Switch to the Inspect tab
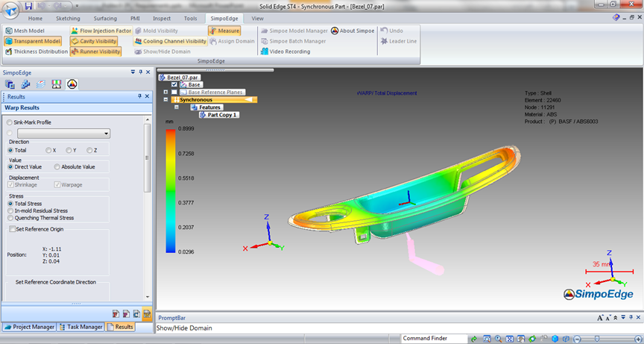This screenshot has height=344, width=644. [162, 19]
